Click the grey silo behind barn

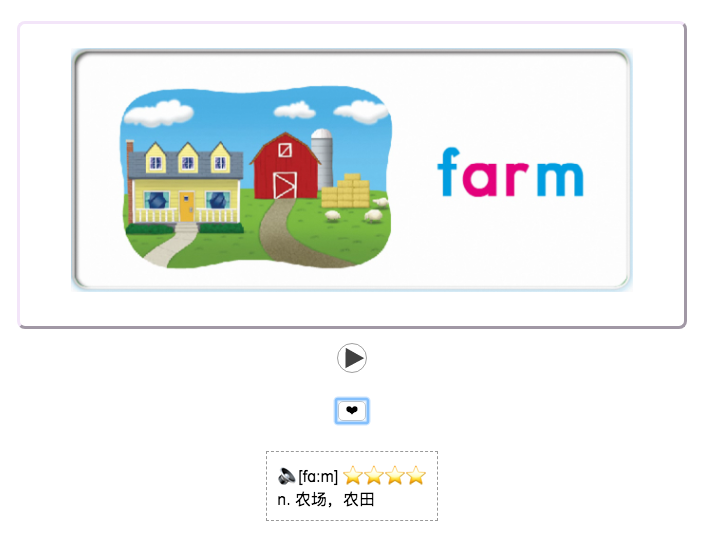(x=322, y=156)
